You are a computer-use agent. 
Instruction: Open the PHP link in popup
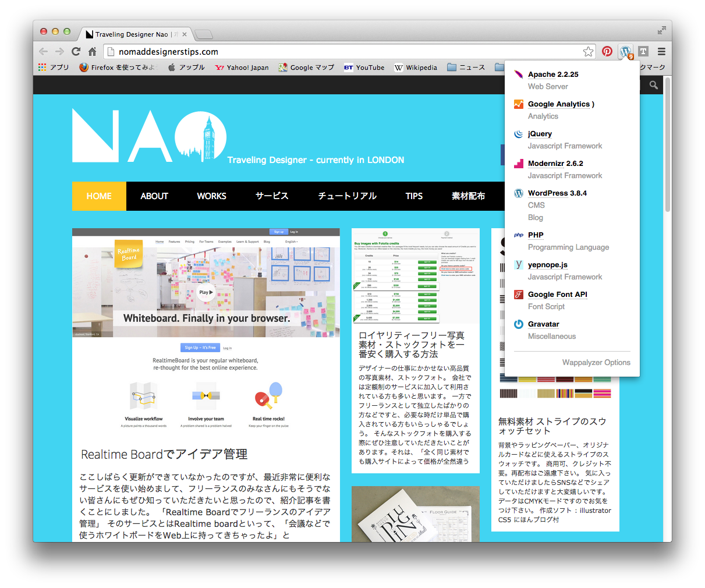tap(536, 235)
